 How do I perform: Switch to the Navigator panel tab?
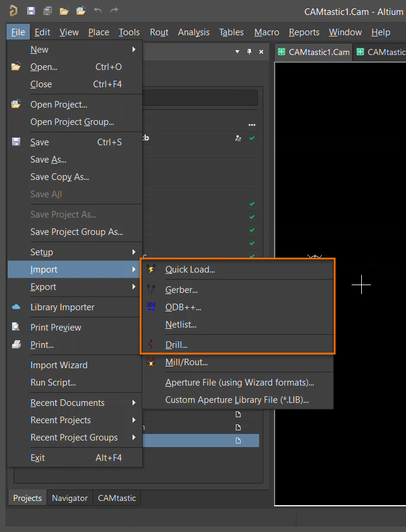[x=69, y=498]
